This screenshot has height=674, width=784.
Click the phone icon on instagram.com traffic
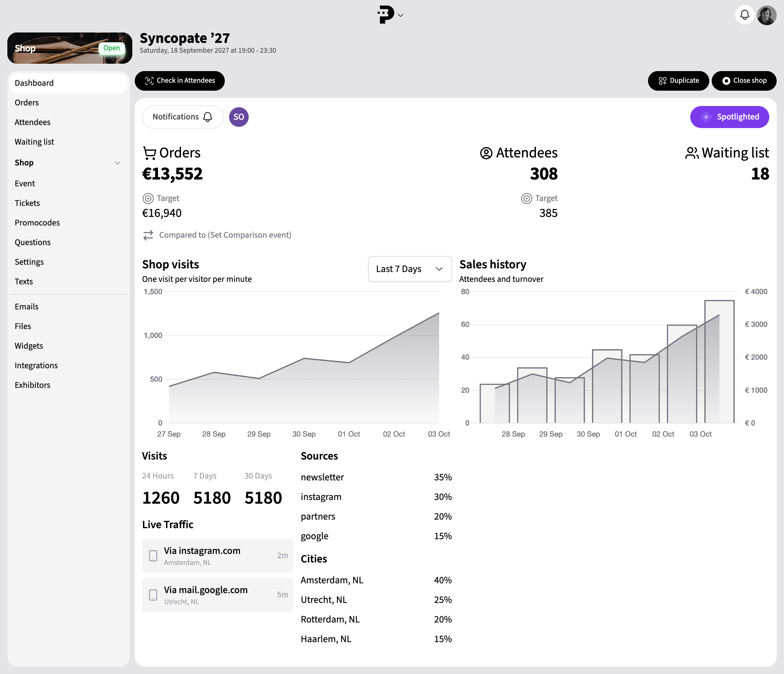tap(153, 555)
